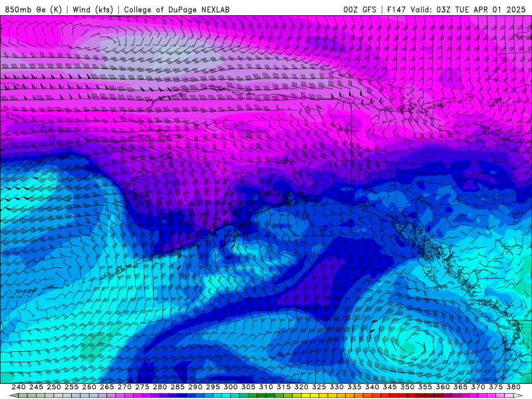Click the 380 color scale label
532x399 pixels.
(x=513, y=387)
